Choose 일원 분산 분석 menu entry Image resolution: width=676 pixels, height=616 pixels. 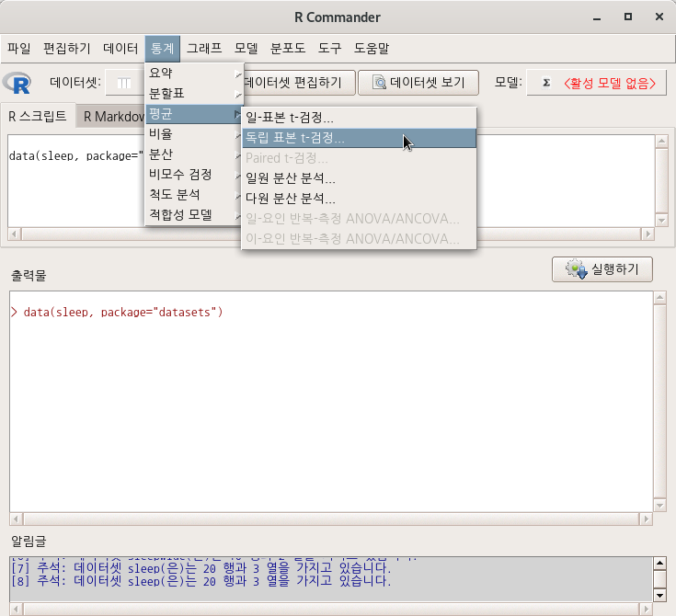pyautogui.click(x=359, y=178)
